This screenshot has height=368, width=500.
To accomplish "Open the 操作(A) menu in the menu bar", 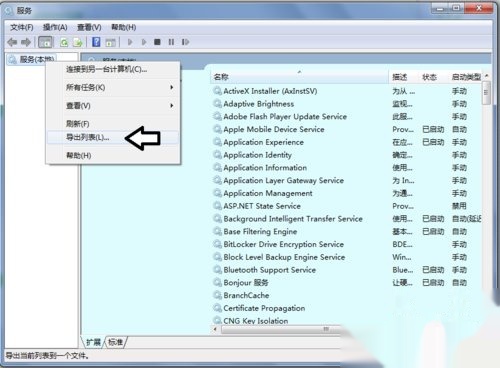I will coord(55,27).
